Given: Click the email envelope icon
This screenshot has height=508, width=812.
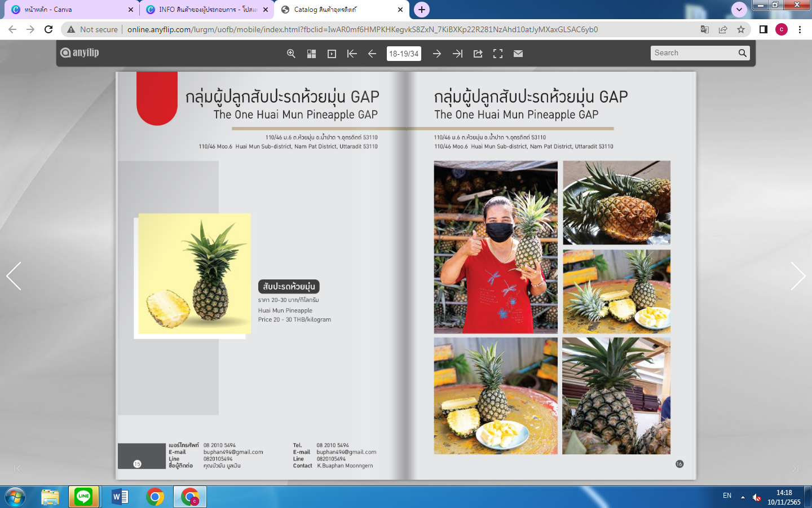Looking at the screenshot, I should (x=518, y=54).
